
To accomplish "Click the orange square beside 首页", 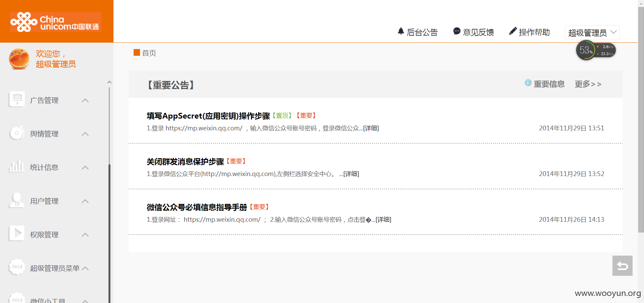I will pyautogui.click(x=137, y=52).
